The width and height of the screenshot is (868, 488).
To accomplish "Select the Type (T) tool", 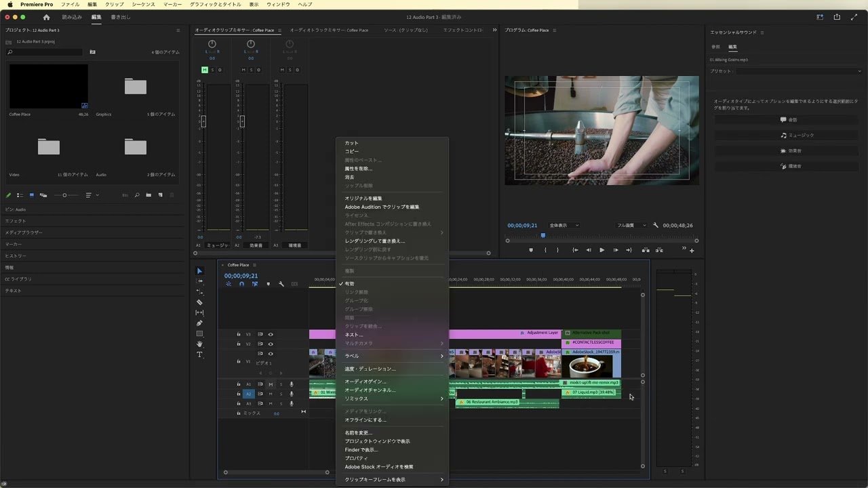I will 199,355.
